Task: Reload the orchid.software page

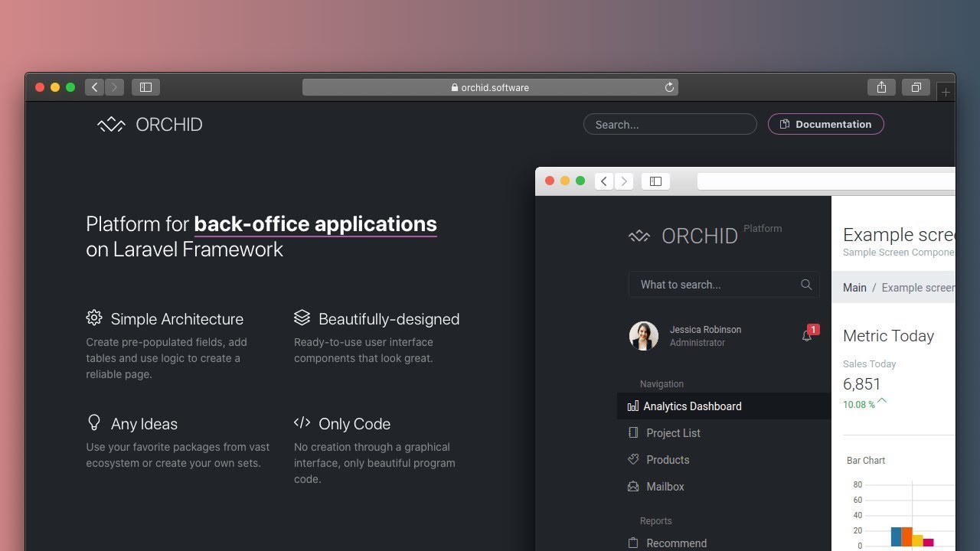Action: tap(669, 87)
